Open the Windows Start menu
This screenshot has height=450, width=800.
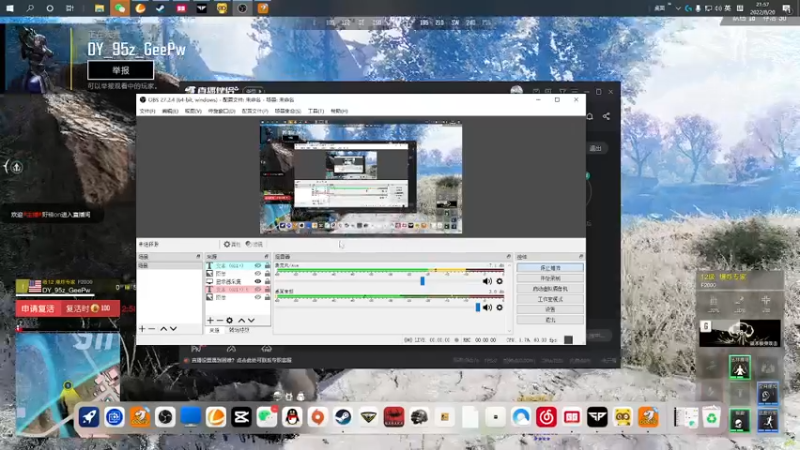pyautogui.click(x=10, y=8)
